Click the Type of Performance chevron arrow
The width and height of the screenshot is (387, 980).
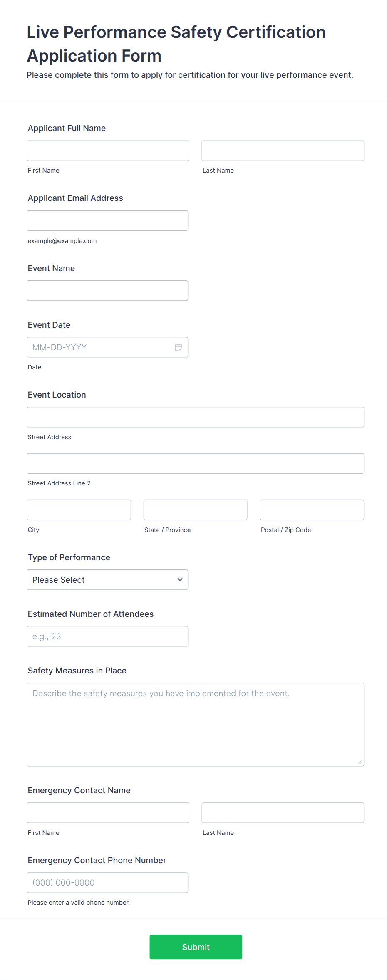pos(180,580)
